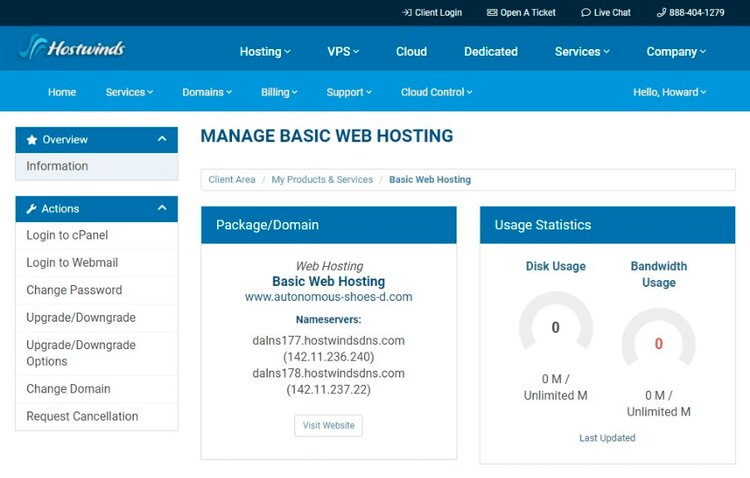Click the Actions wrench icon
Image resolution: width=750 pixels, height=478 pixels.
32,209
